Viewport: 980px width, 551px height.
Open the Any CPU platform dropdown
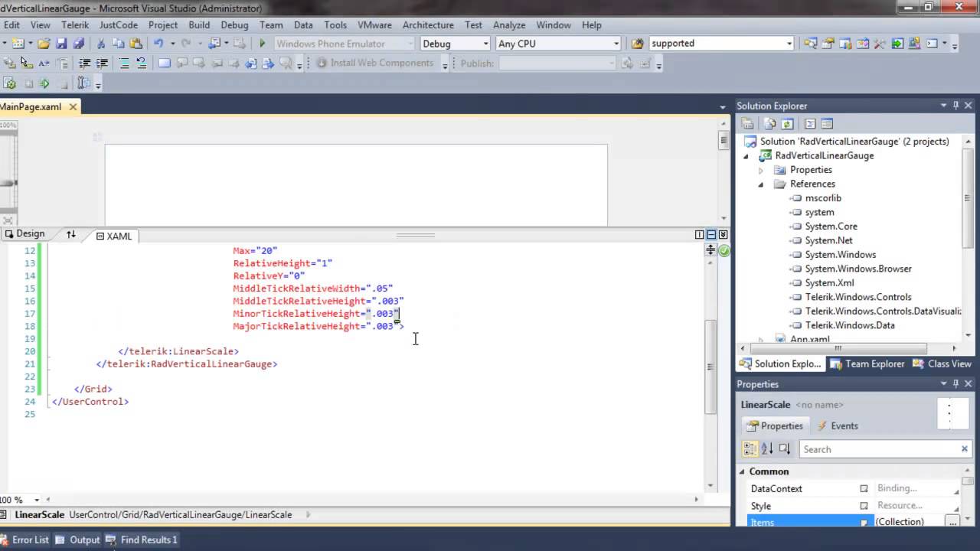point(616,44)
